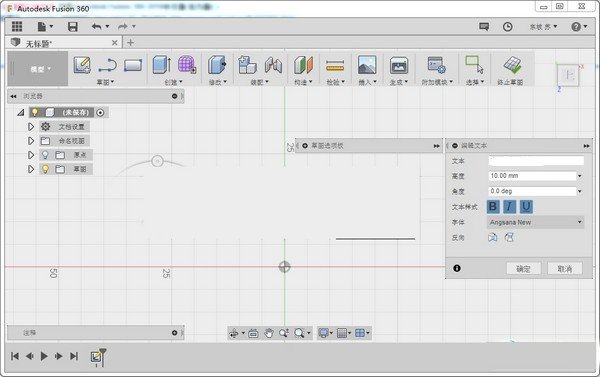Open the 创建 create menu

(x=174, y=82)
